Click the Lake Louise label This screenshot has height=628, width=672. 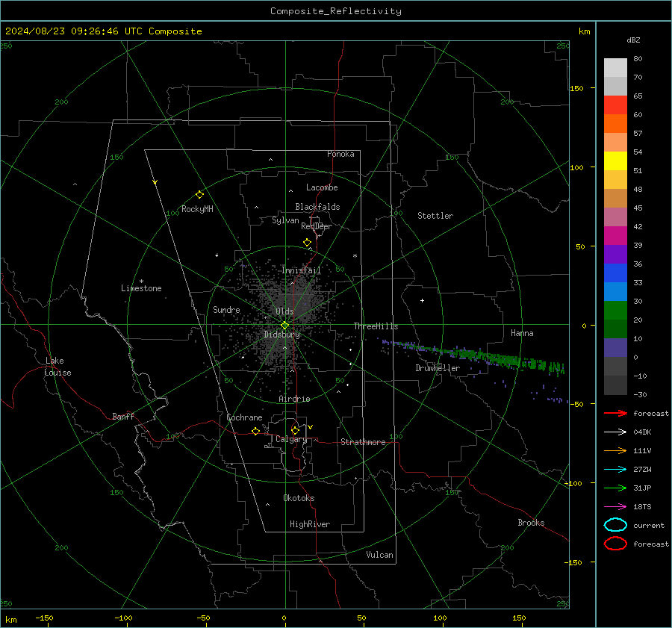(57, 367)
